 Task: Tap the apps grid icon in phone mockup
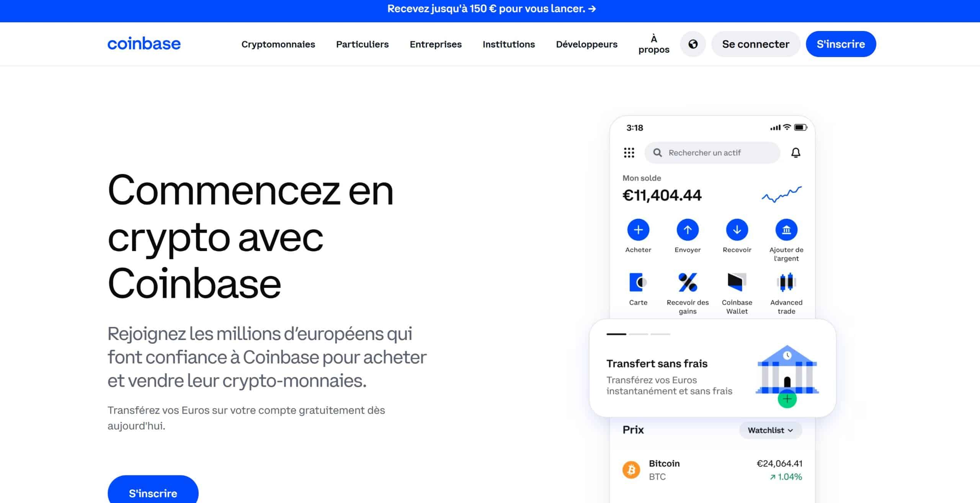click(x=629, y=153)
